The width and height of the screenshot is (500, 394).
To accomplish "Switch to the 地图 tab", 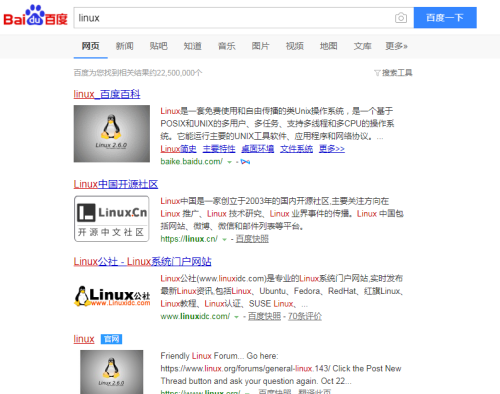I will click(x=329, y=46).
